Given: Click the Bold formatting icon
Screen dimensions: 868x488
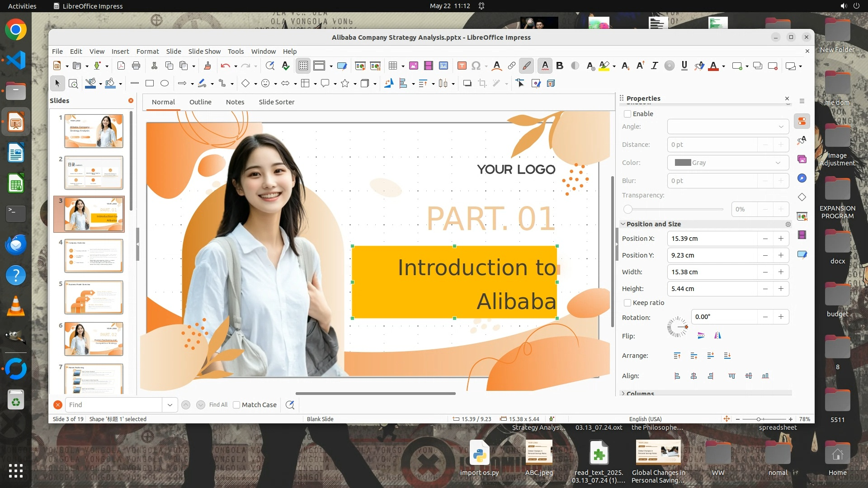Looking at the screenshot, I should pos(560,66).
